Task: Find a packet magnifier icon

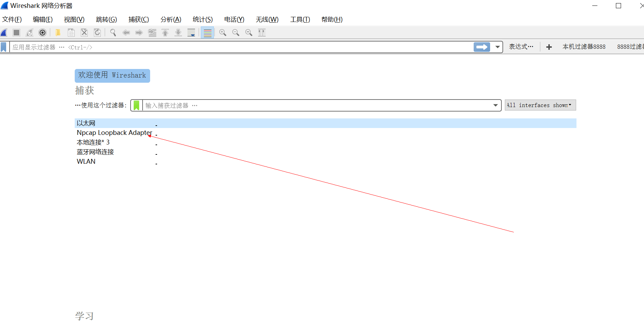Action: click(113, 33)
